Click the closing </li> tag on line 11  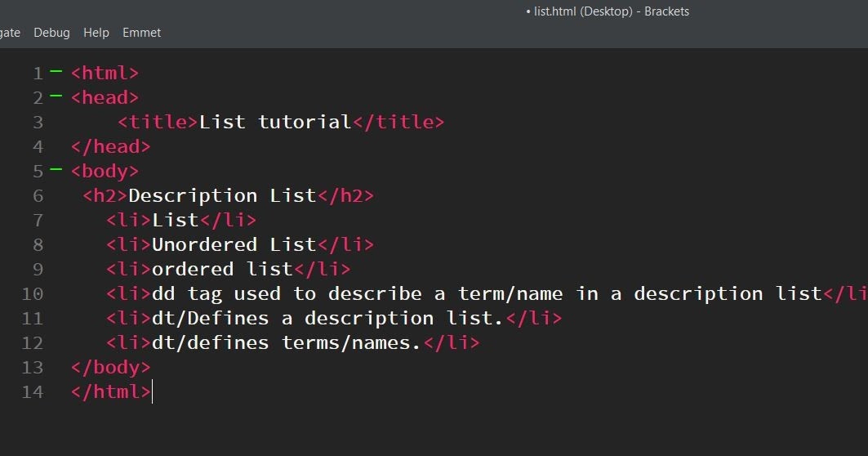[534, 318]
